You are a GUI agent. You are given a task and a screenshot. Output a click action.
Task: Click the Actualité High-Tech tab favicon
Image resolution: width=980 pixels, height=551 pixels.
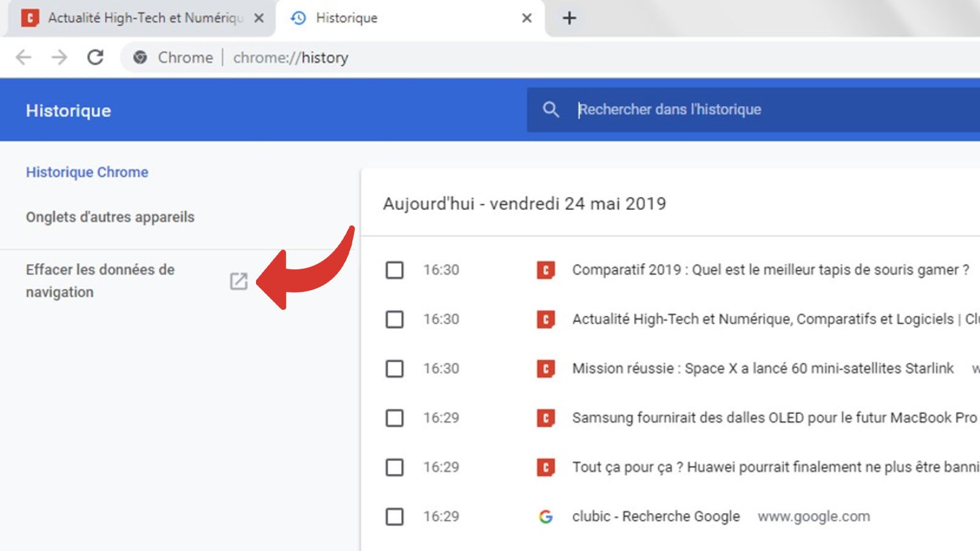click(29, 18)
